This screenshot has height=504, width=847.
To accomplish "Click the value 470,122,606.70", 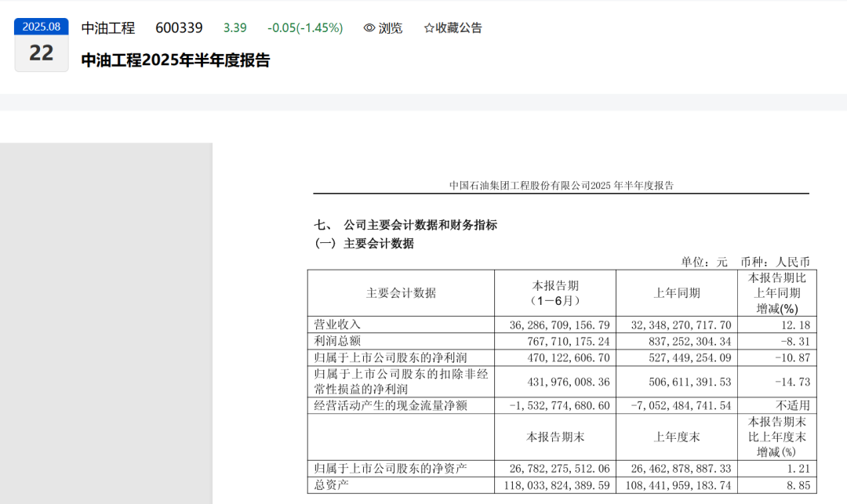I will [569, 357].
